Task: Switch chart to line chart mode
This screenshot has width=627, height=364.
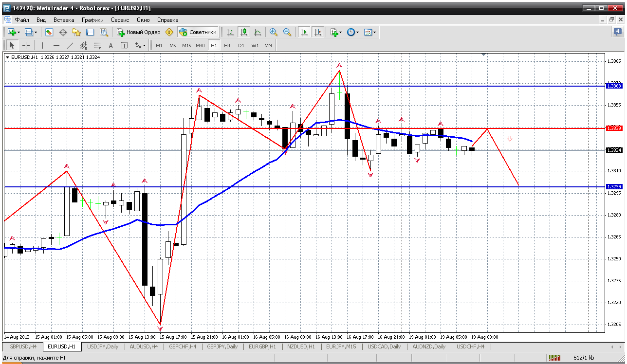Action: pos(257,32)
